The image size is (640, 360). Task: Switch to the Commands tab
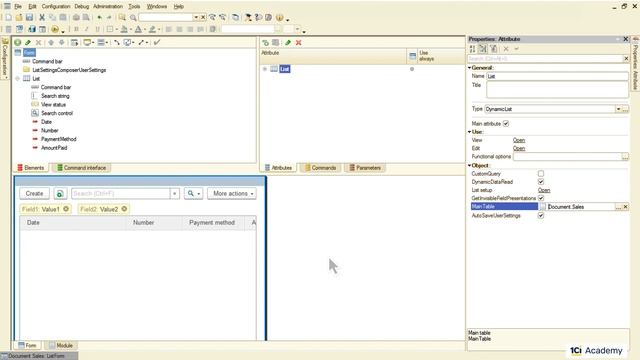pos(320,168)
